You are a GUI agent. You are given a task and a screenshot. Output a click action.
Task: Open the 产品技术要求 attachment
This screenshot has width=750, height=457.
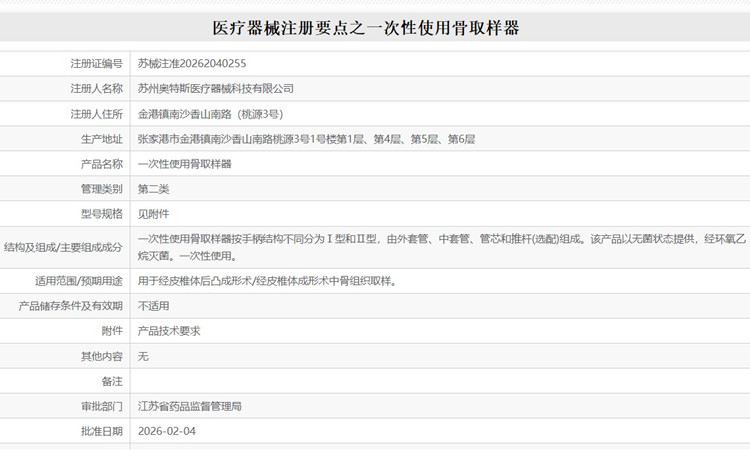[x=169, y=330]
